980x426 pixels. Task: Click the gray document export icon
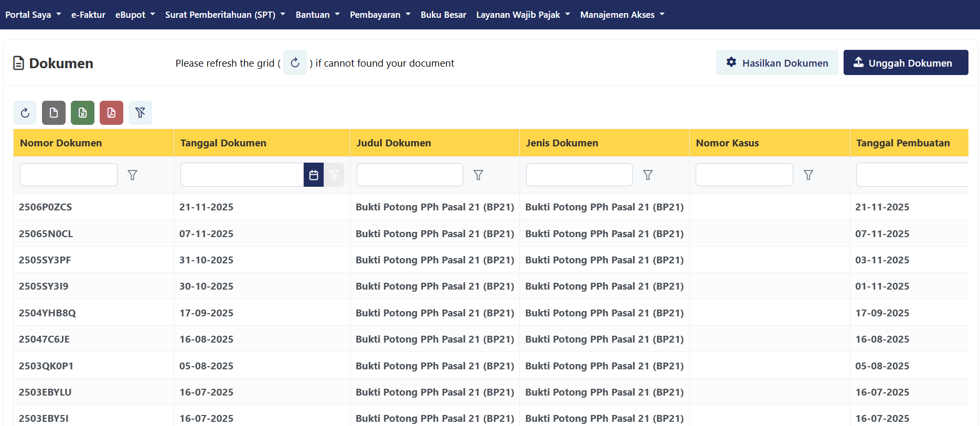[x=54, y=113]
